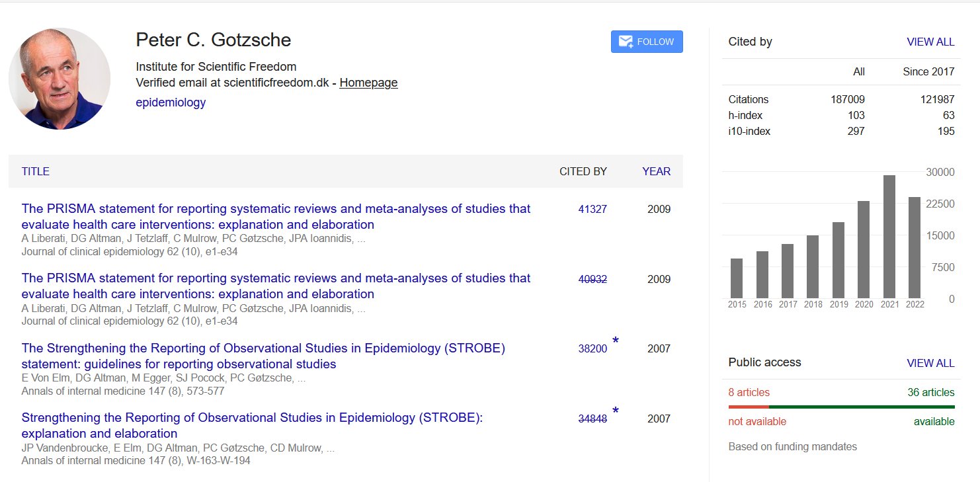Click the asterisk next to 38200

(x=616, y=341)
